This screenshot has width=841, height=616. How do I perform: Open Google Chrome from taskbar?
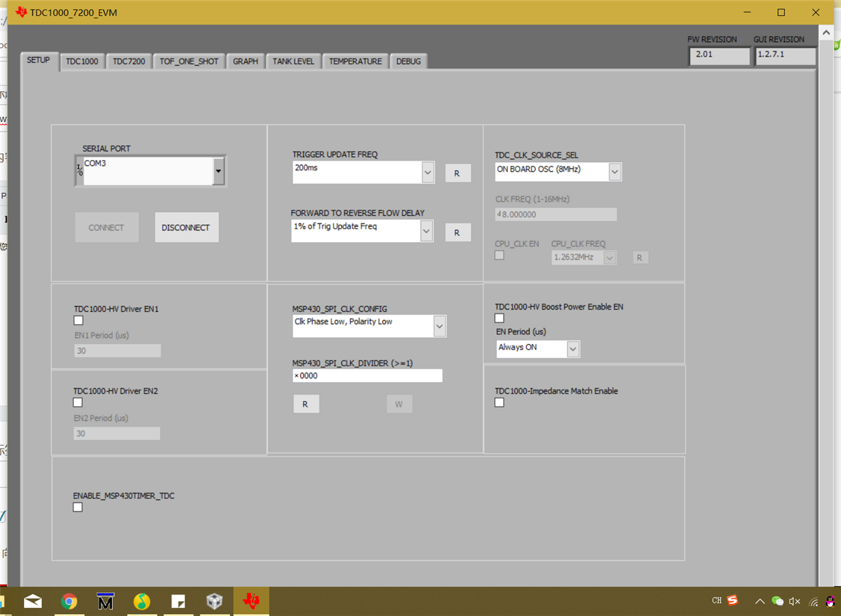point(68,602)
